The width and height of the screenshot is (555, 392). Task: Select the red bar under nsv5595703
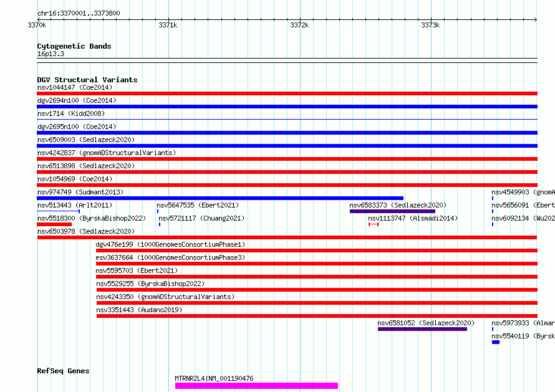tap(317, 277)
